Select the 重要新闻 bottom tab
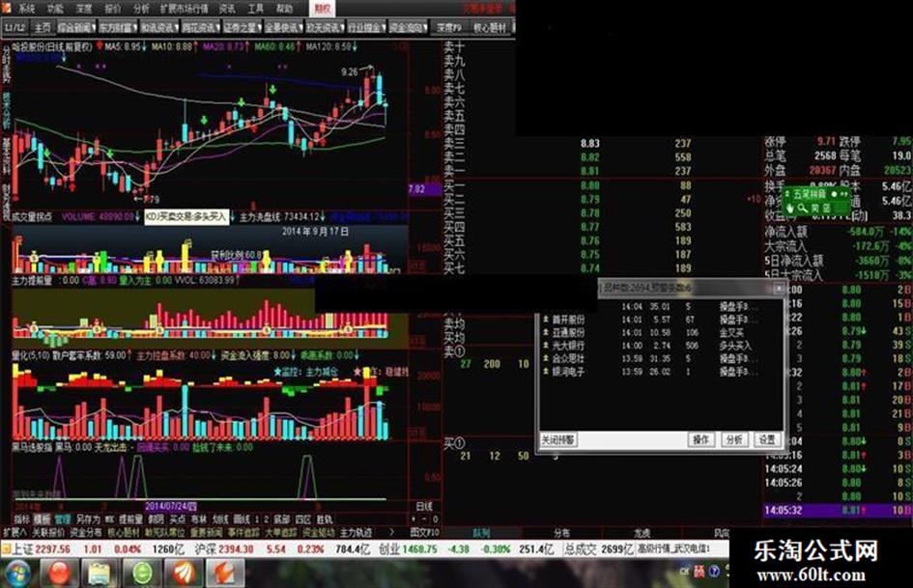This screenshot has width=913, height=588. 206,532
